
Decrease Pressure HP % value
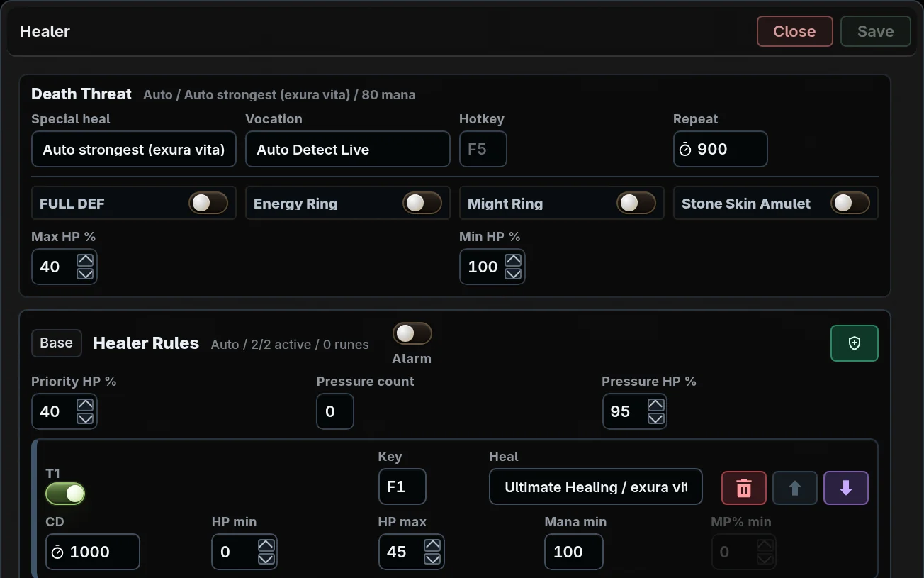click(x=656, y=418)
